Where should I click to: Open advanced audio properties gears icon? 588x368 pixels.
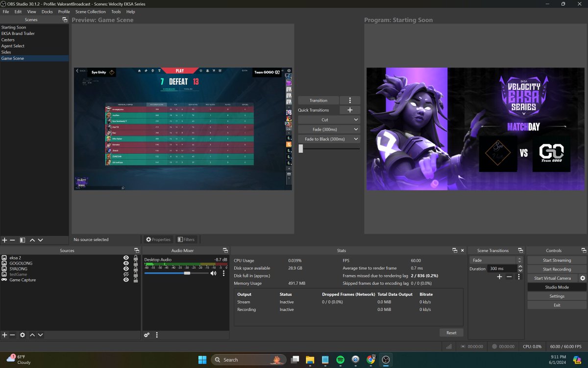coord(147,335)
